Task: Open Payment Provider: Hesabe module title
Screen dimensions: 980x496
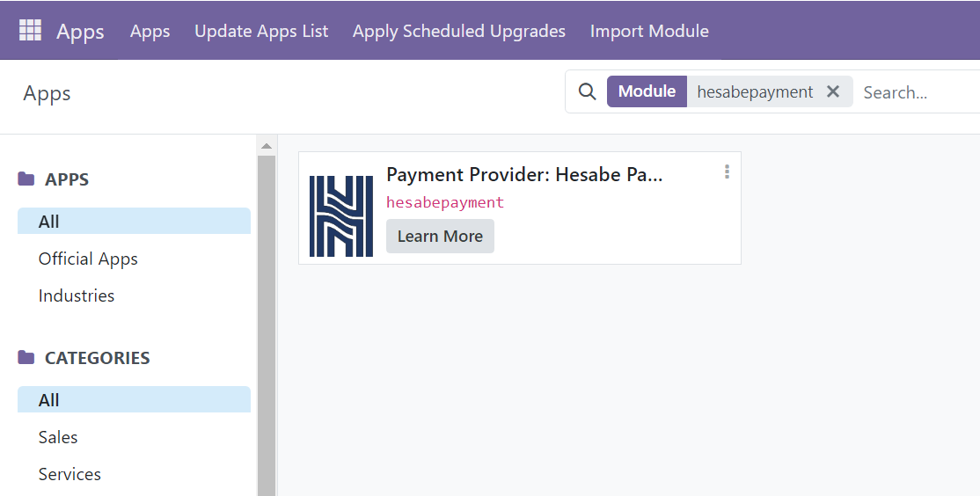Action: point(524,175)
